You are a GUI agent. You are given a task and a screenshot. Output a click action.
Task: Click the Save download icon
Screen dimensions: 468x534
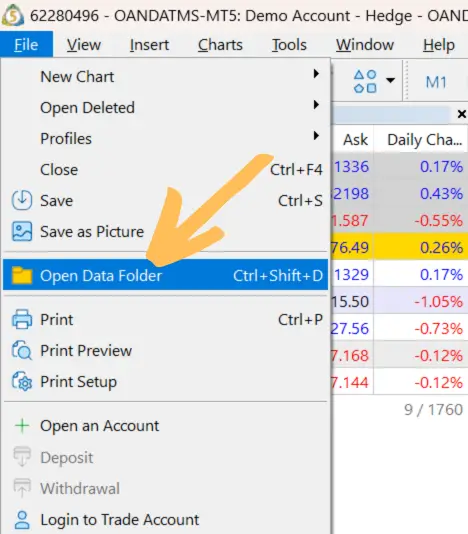pos(22,200)
